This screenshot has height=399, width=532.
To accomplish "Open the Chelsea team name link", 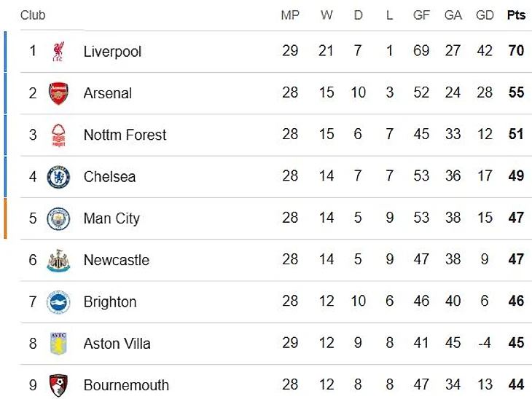I will (x=109, y=177).
